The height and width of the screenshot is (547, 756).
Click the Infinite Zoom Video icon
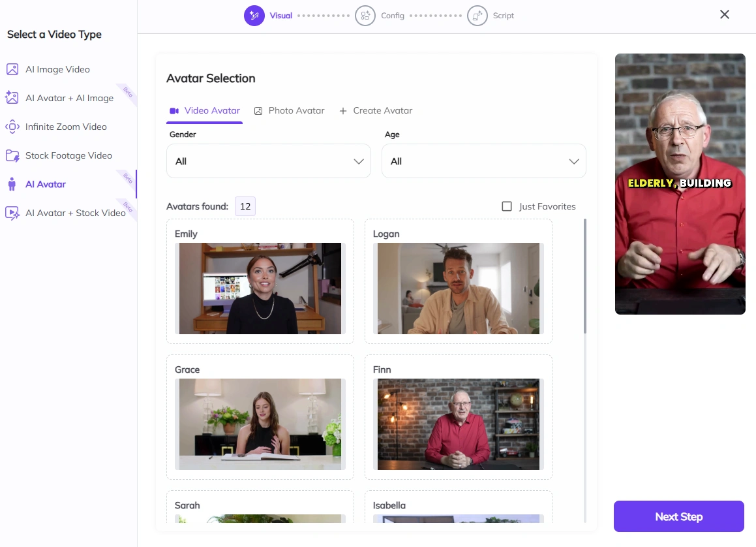tap(12, 127)
